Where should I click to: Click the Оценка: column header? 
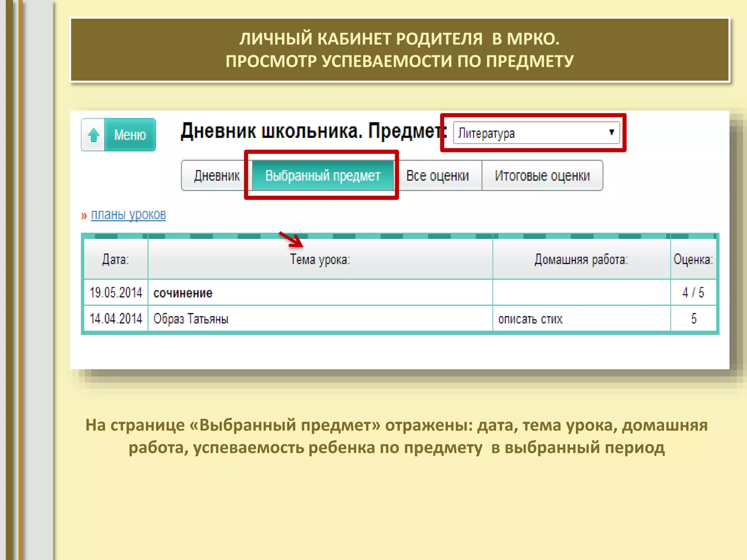point(693,259)
